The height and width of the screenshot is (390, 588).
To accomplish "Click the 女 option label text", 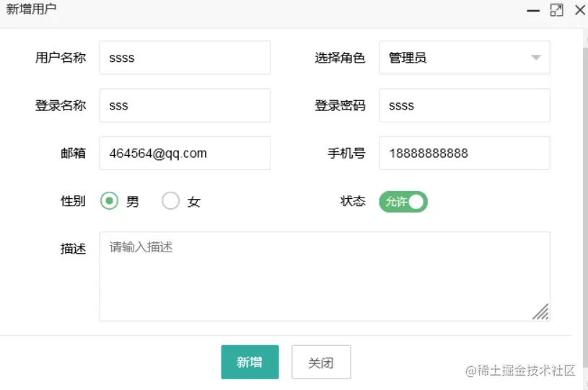I will 194,202.
